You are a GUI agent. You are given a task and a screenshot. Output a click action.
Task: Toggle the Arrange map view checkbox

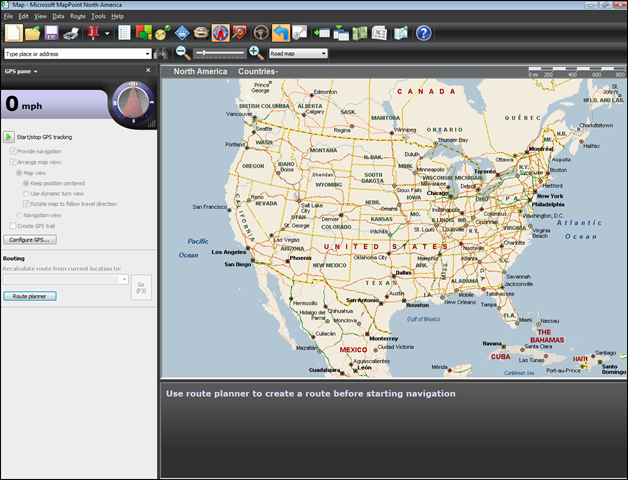tap(13, 162)
